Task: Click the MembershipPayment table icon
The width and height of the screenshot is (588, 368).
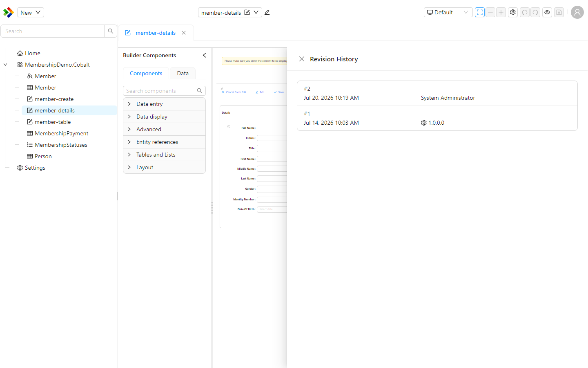Action: tap(30, 133)
